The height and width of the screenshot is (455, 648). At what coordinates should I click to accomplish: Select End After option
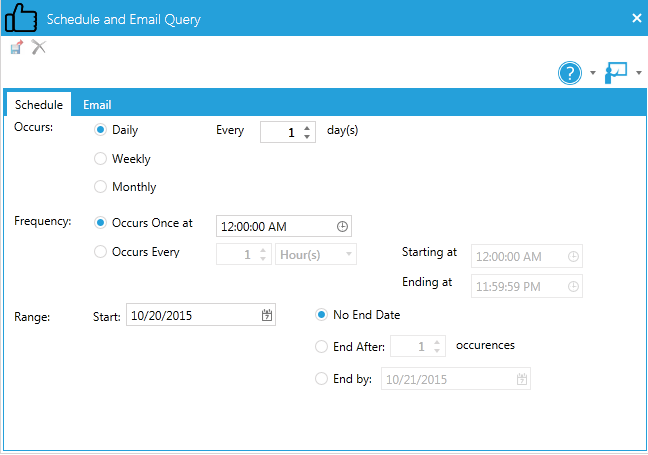(322, 346)
